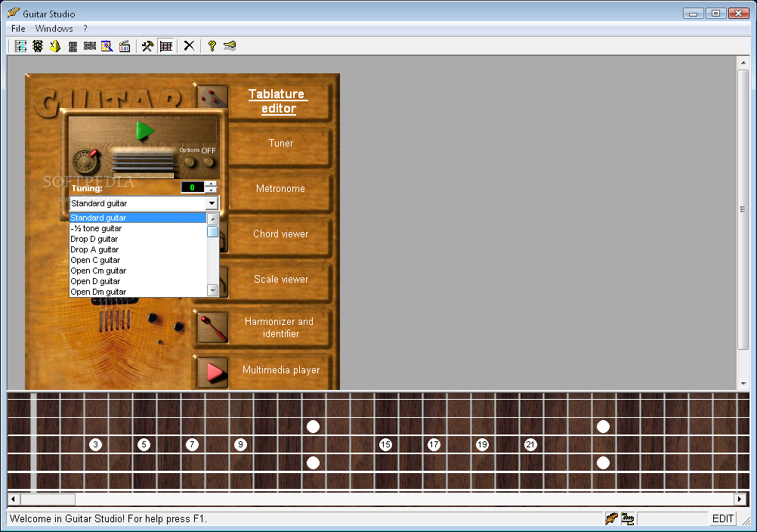Viewport: 757px width, 532px height.
Task: Select Open D guitar tuning
Action: [x=137, y=281]
